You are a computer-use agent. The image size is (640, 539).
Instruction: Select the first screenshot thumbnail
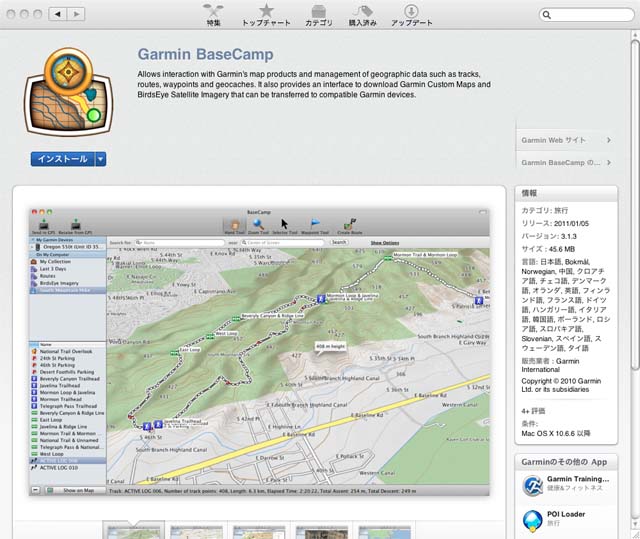point(133,531)
